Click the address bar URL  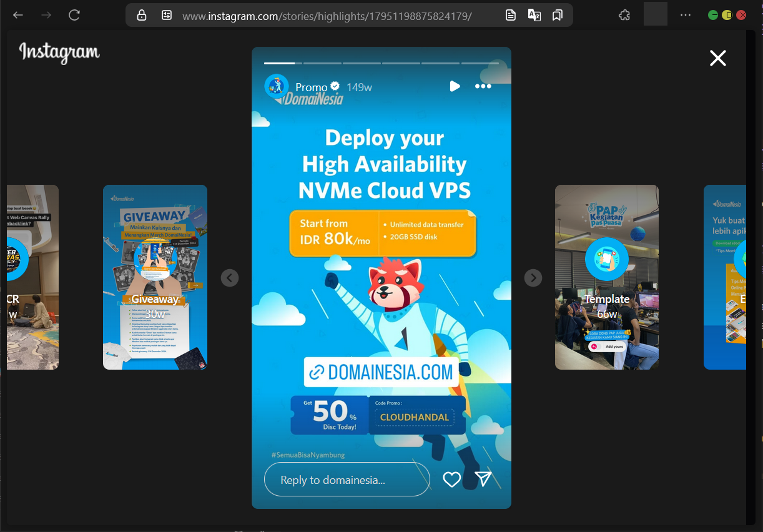327,16
